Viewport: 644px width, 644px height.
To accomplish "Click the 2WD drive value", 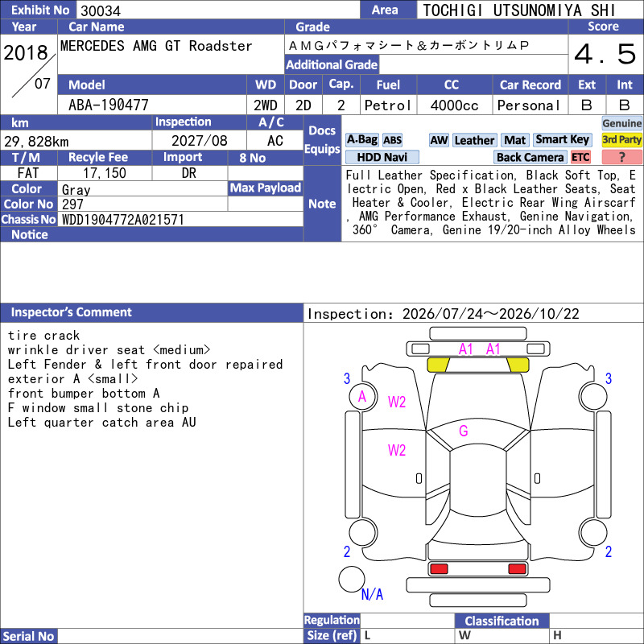I will (x=266, y=105).
